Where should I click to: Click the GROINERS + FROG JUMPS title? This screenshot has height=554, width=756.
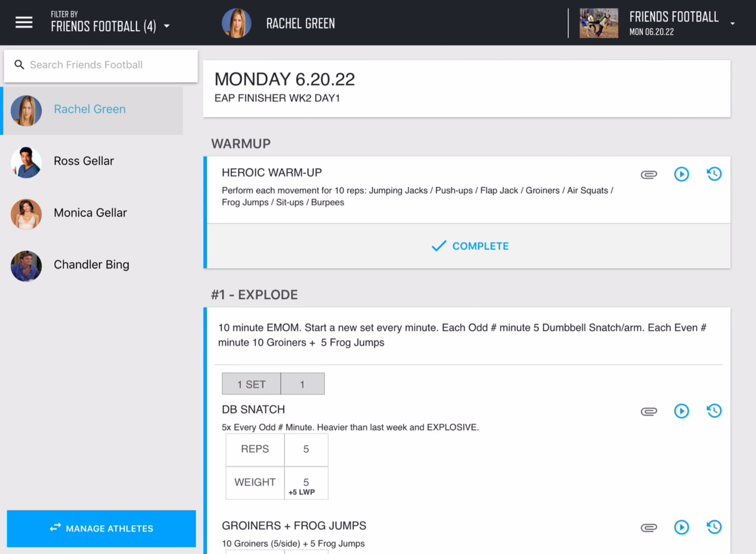click(294, 525)
